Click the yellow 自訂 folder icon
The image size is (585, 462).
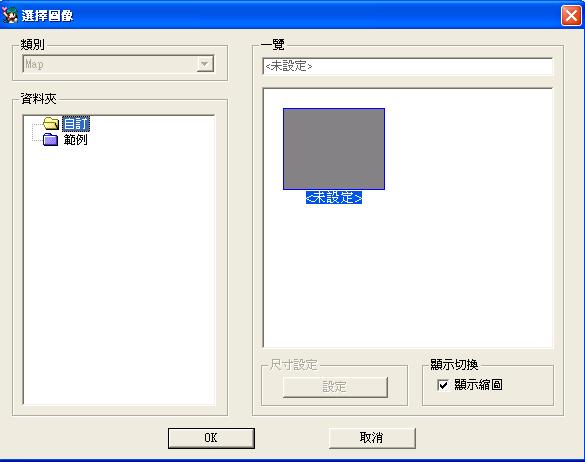click(x=50, y=124)
